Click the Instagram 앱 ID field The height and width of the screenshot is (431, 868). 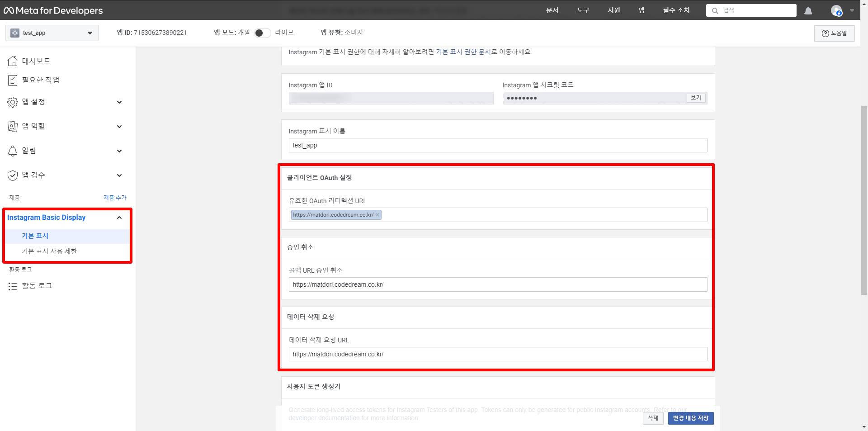[391, 98]
